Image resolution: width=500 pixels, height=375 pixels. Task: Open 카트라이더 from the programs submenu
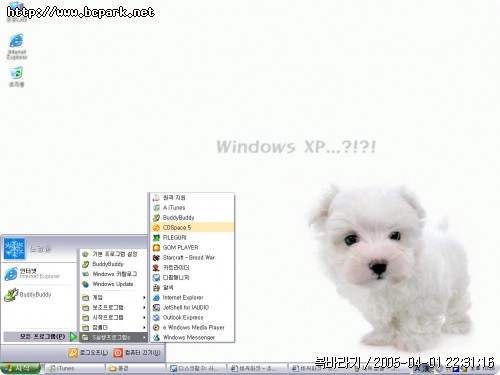192,268
